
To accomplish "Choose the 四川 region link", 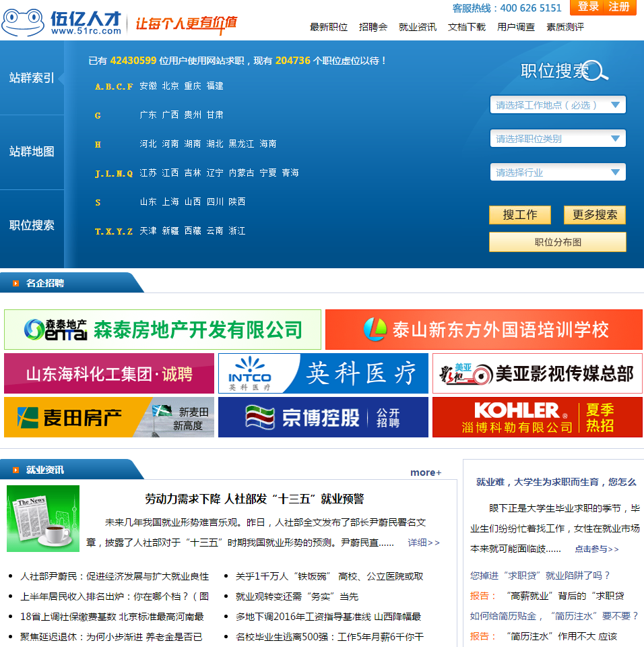I will point(215,202).
